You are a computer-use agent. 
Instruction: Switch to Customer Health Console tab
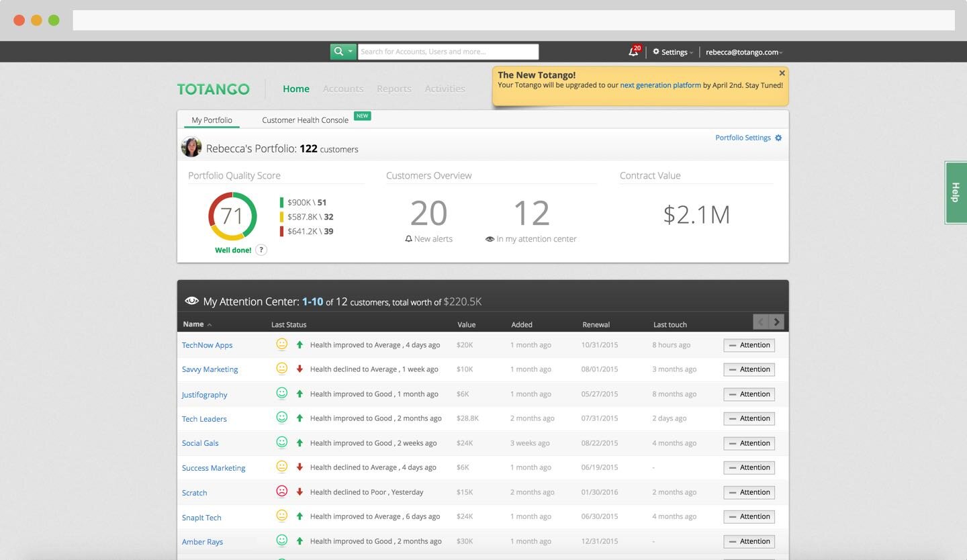(306, 120)
